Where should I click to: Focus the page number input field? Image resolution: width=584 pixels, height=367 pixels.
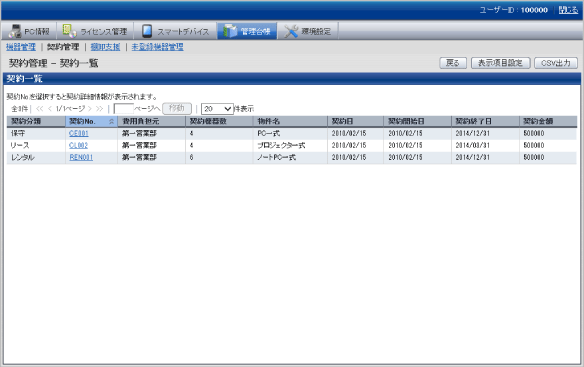coord(123,109)
